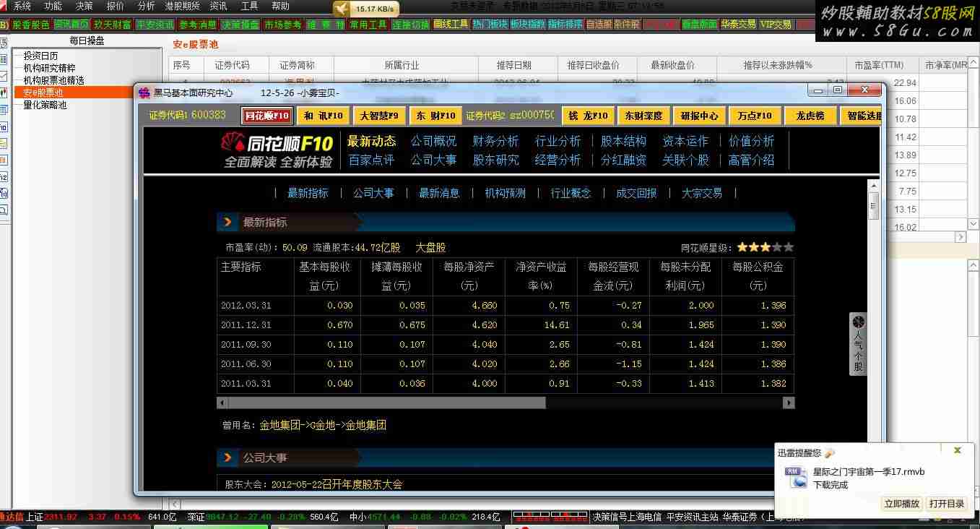Click the arrow beside 公司大事 heading

[227, 457]
